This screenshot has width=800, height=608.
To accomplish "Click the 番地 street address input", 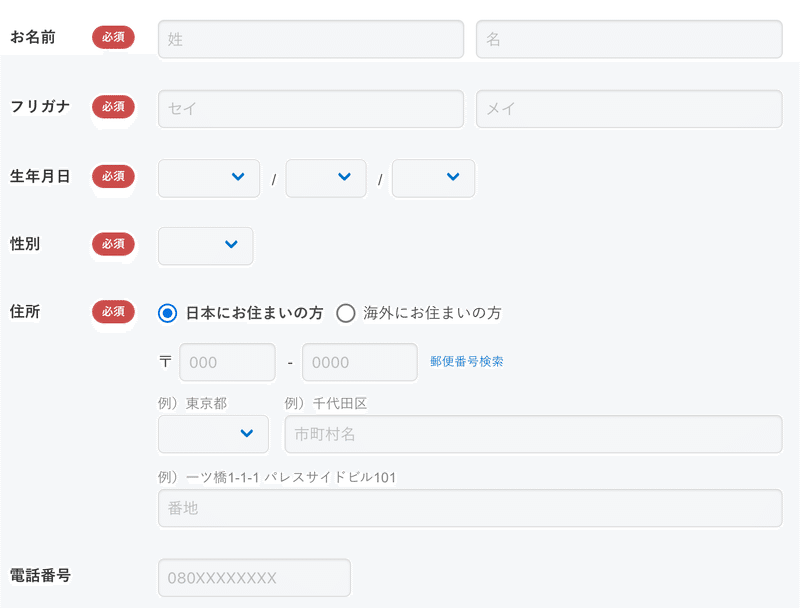I will [x=470, y=508].
